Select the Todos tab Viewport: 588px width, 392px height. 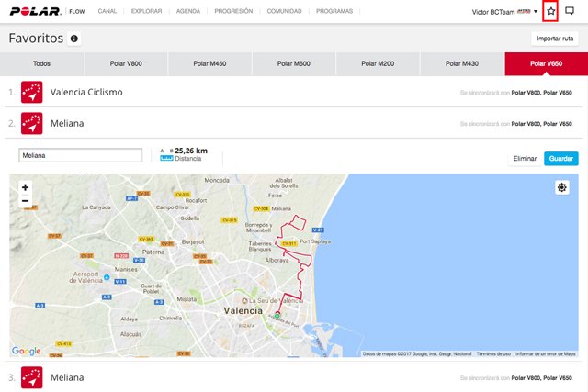pyautogui.click(x=41, y=63)
